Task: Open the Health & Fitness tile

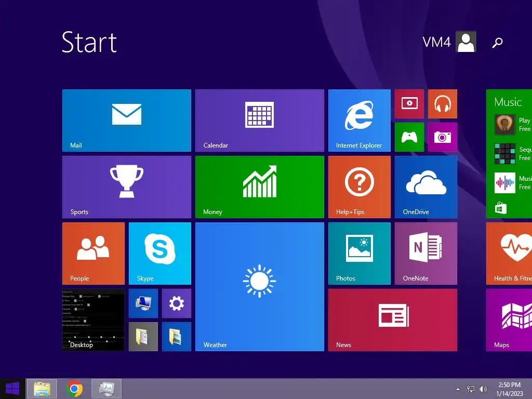Action: coord(509,254)
